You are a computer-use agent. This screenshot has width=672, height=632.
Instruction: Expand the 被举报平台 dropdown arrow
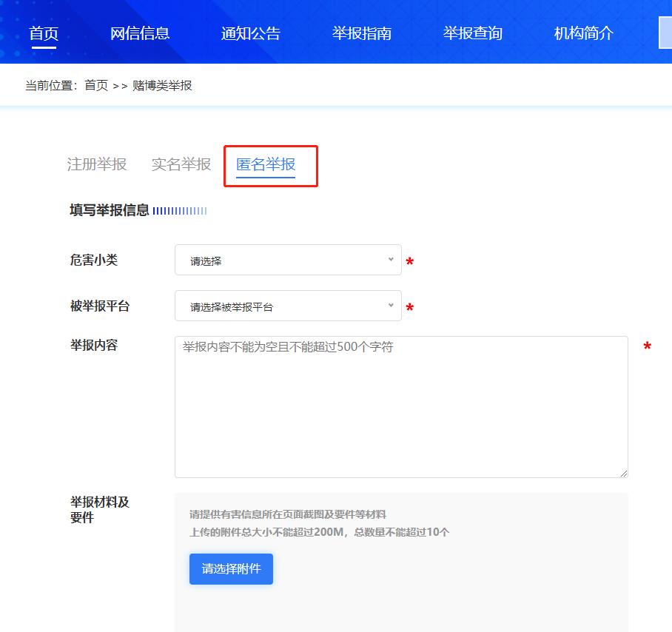tap(391, 306)
